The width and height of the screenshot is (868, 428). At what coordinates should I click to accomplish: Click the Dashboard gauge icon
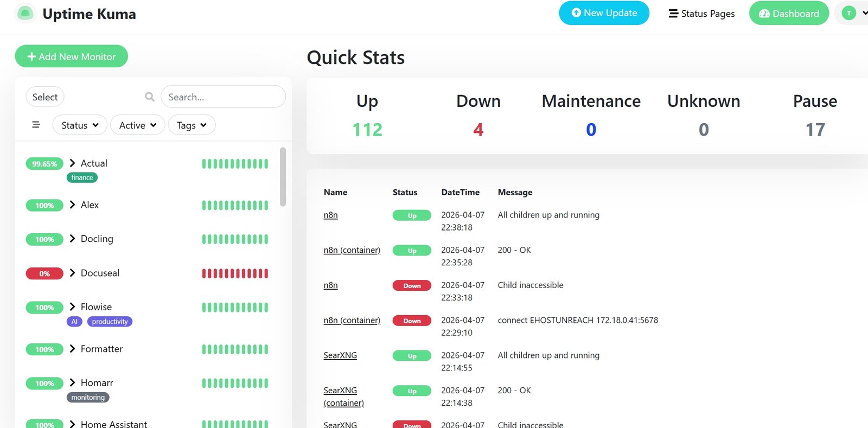click(x=764, y=14)
